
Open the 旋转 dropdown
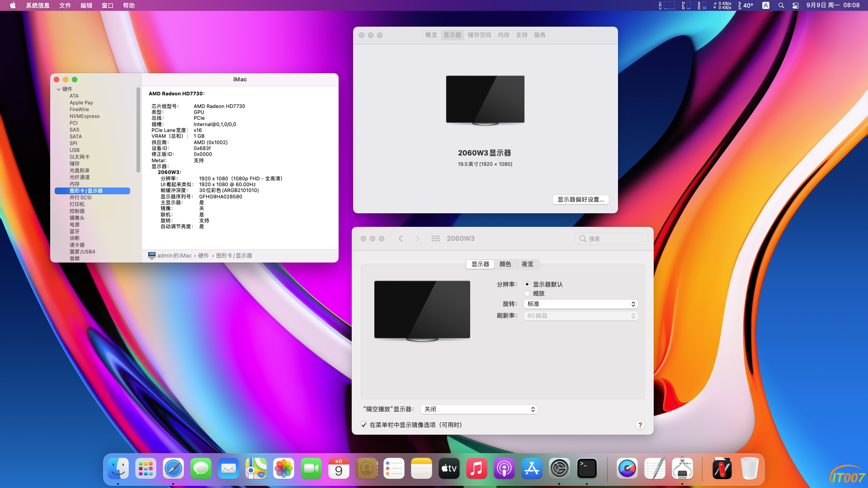click(580, 304)
